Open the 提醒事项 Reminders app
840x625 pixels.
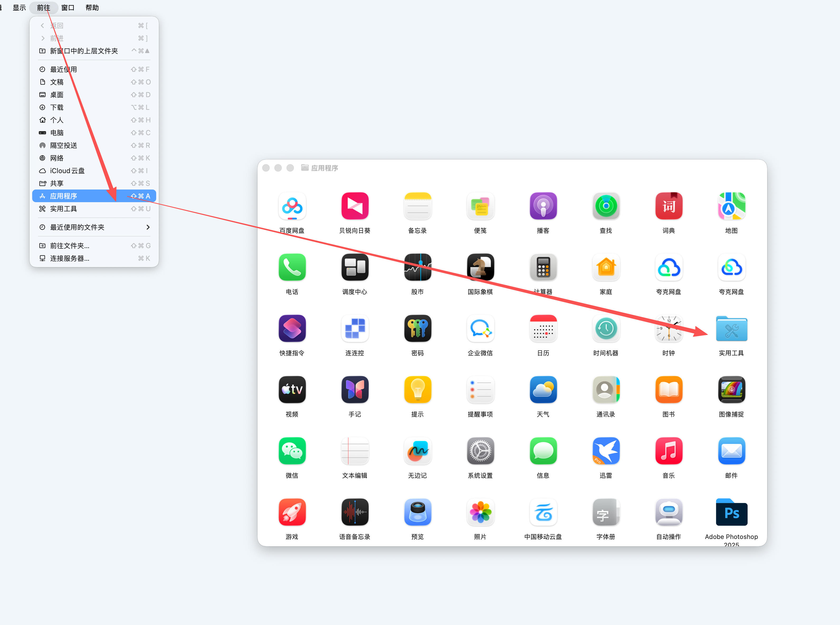click(x=480, y=390)
